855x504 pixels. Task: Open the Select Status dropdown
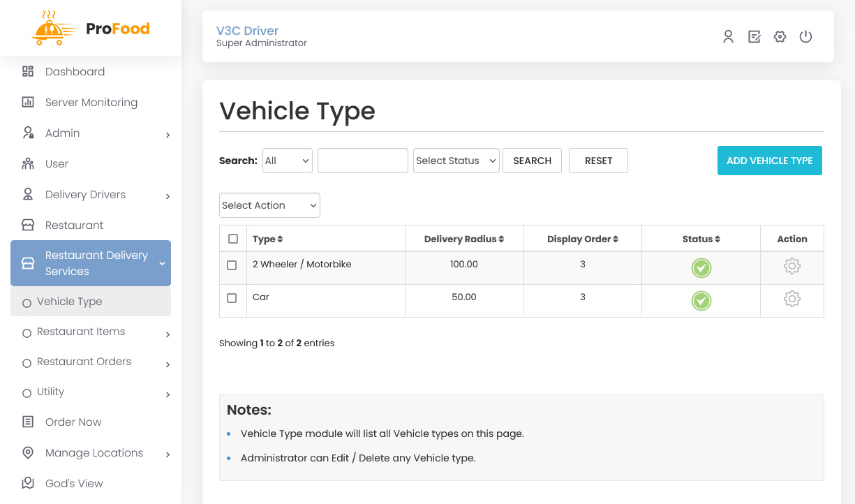tap(456, 161)
